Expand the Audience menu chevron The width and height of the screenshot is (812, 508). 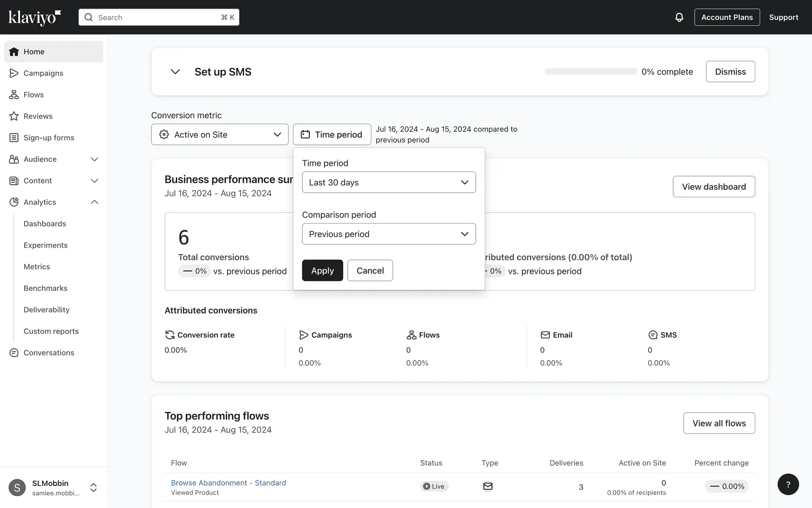pyautogui.click(x=94, y=159)
